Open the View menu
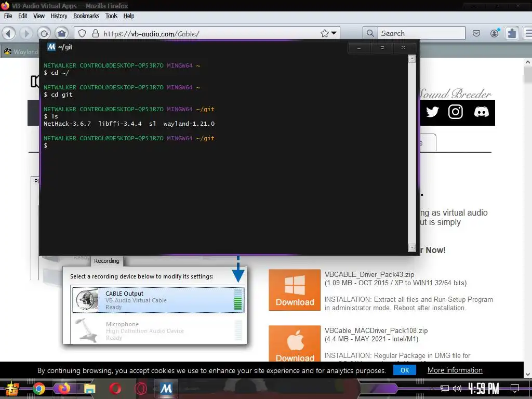 [38, 16]
